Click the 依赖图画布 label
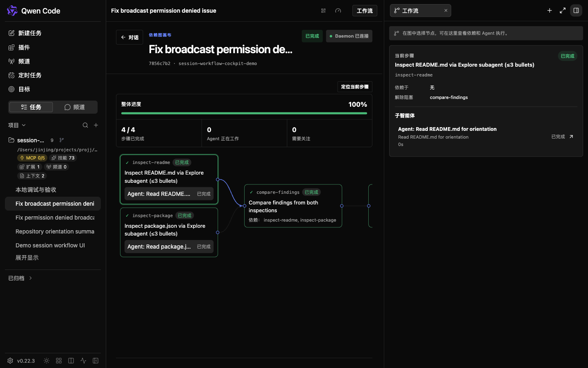This screenshot has height=368, width=588. pyautogui.click(x=160, y=35)
